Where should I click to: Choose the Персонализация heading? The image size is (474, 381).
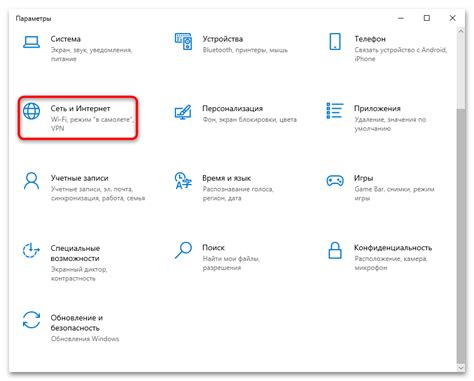pyautogui.click(x=233, y=108)
